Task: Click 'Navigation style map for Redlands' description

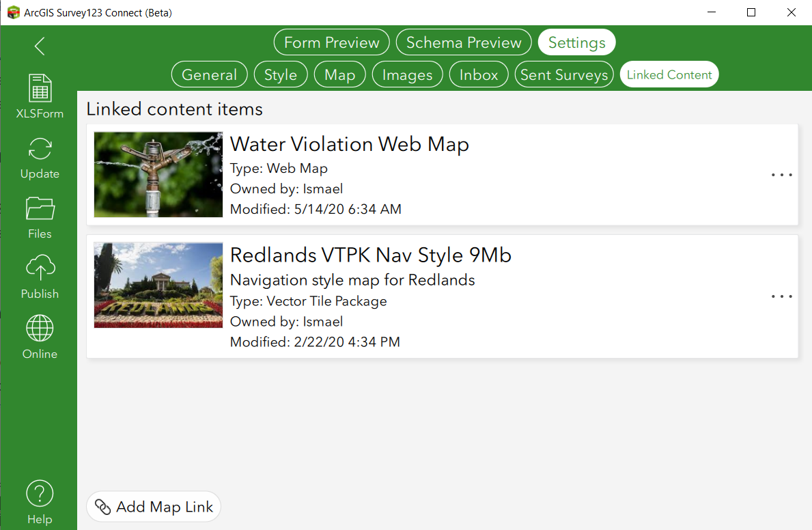Action: pos(352,280)
